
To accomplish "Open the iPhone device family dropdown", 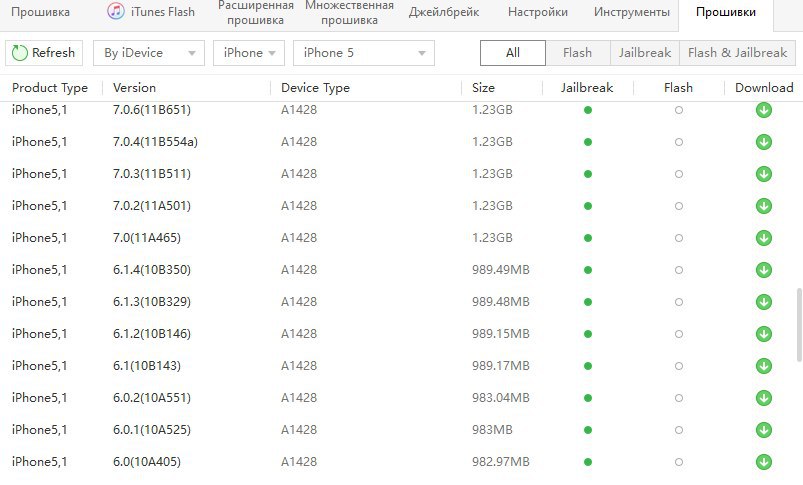I will [248, 53].
